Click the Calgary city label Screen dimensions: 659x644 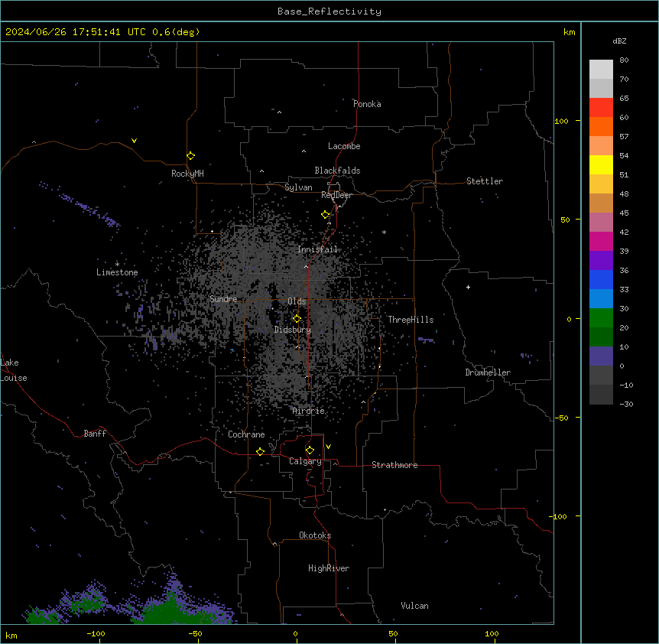tap(305, 461)
